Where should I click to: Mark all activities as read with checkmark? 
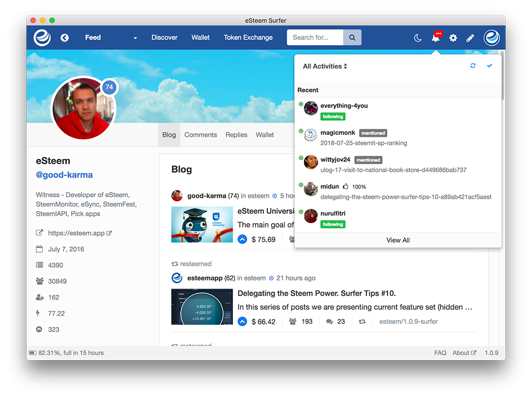point(489,66)
